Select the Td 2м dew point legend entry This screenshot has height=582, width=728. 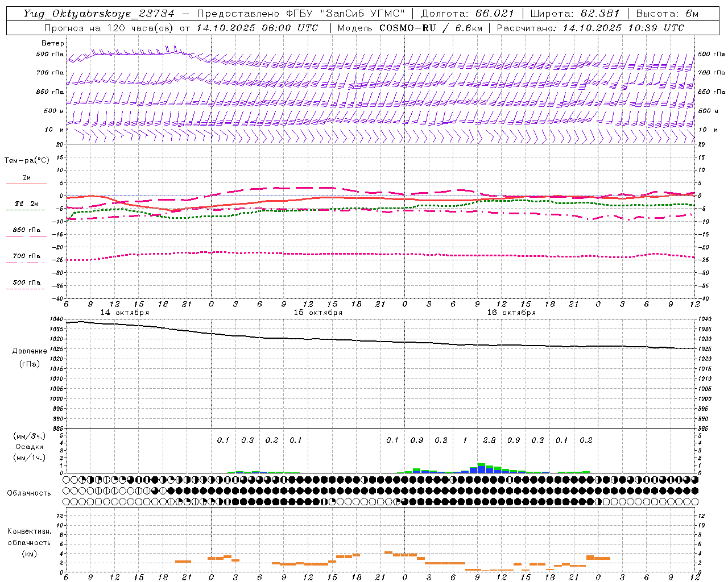pos(27,203)
